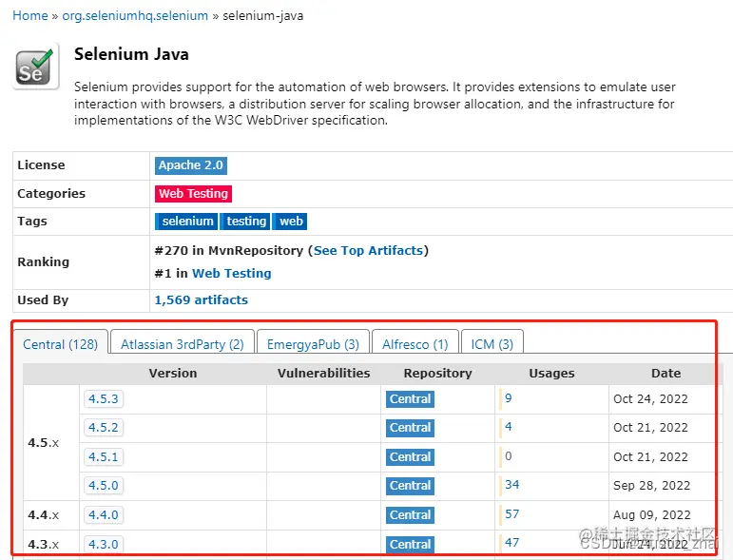Click Central badge in 4.5.2 row

[410, 428]
